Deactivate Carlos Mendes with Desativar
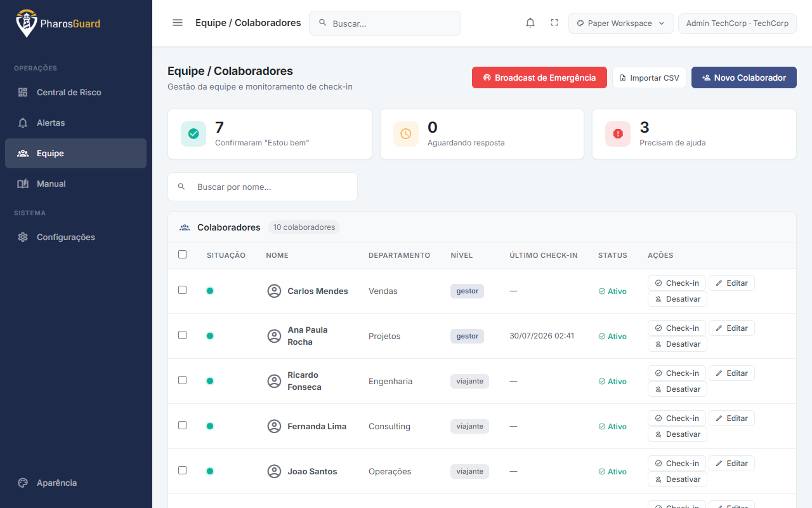The height and width of the screenshot is (508, 812). (678, 299)
